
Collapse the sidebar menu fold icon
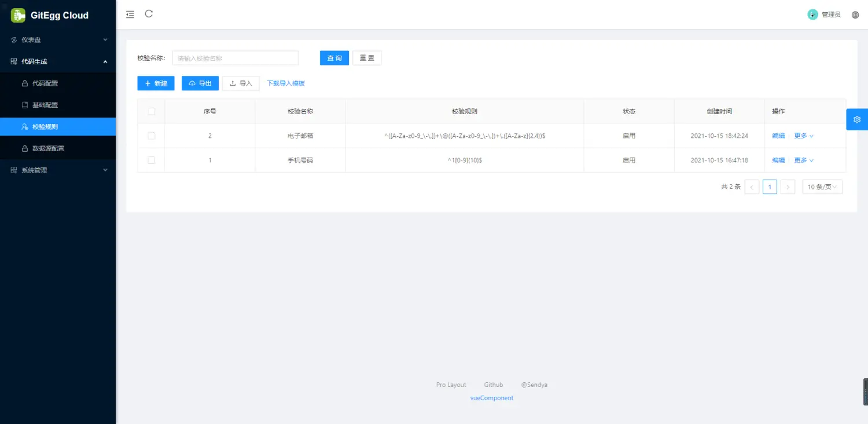point(130,14)
